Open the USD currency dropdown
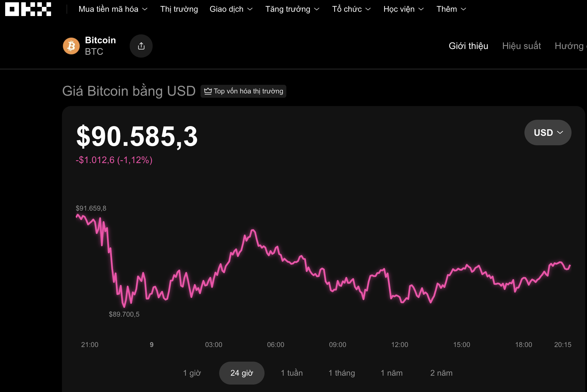Image resolution: width=587 pixels, height=392 pixels. 547,132
